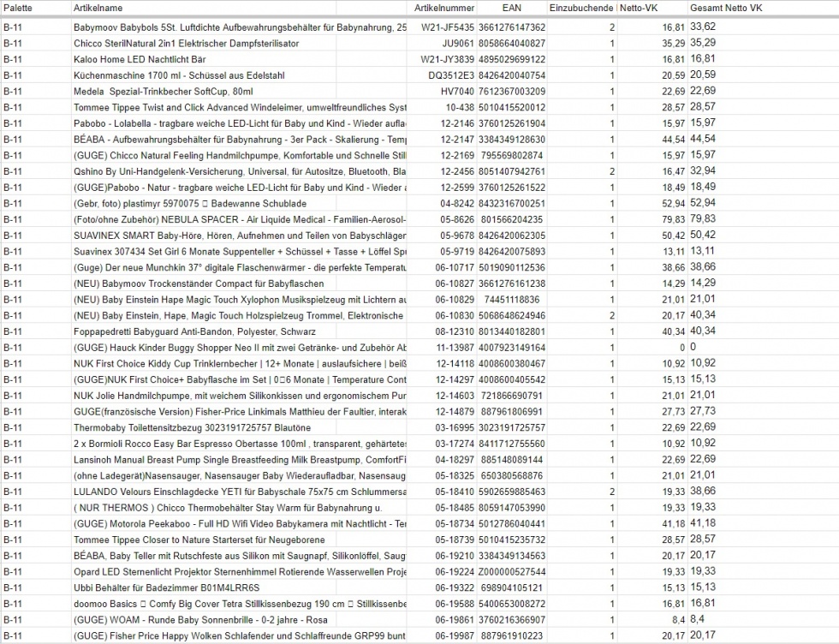Image resolution: width=839 pixels, height=644 pixels.
Task: Select the "EAN" column header
Action: pos(512,8)
